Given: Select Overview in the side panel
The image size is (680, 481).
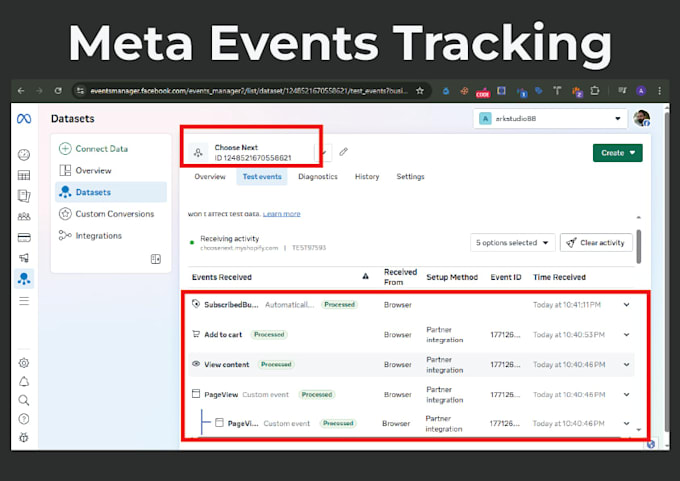Looking at the screenshot, I should (111, 170).
